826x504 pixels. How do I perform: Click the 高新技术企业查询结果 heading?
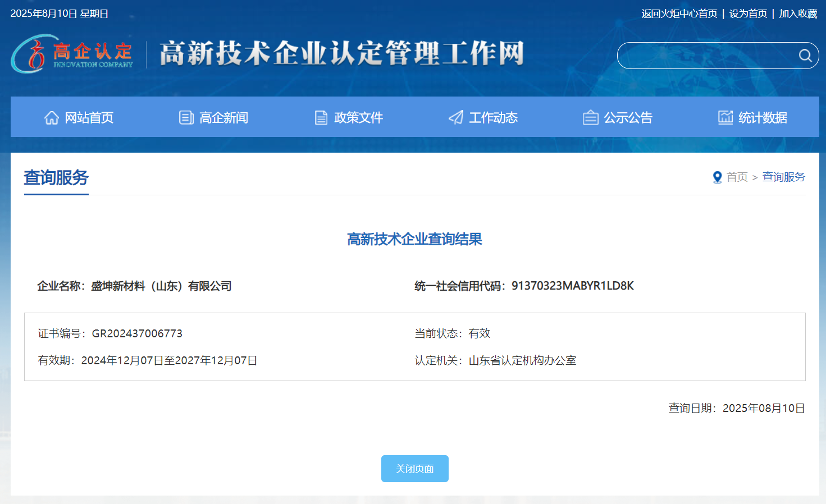point(414,239)
